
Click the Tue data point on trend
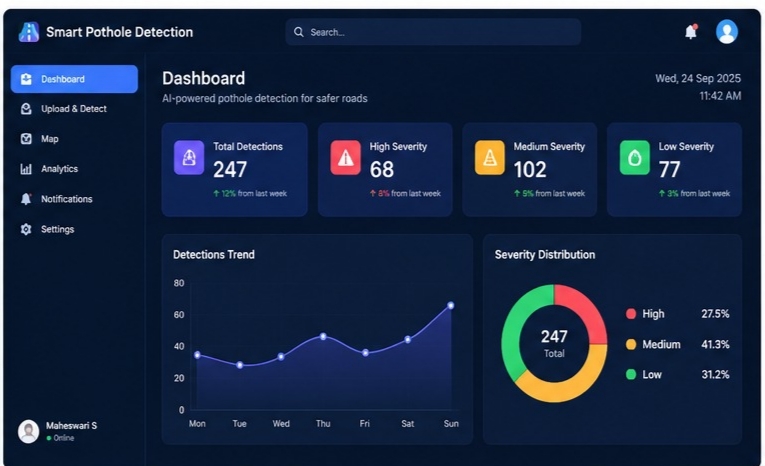240,365
